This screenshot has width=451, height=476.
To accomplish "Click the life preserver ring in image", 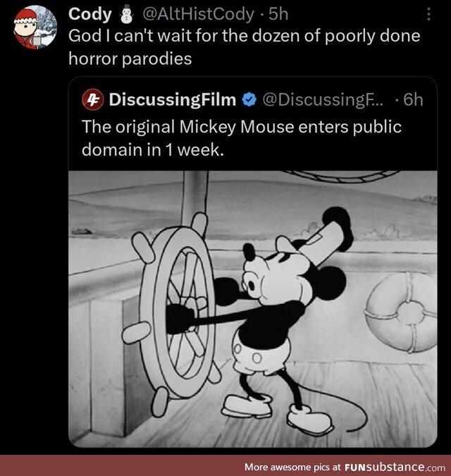I will [x=402, y=312].
